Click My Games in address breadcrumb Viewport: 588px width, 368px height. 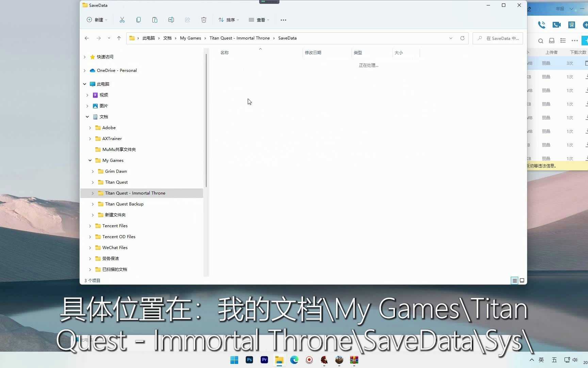click(190, 38)
